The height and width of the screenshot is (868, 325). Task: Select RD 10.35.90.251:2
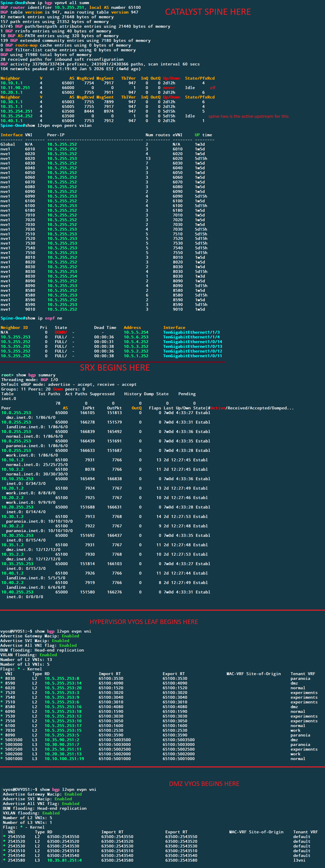(62, 740)
